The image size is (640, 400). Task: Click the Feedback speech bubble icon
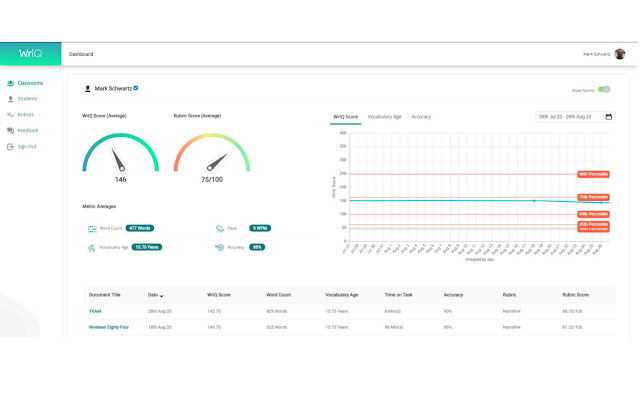point(10,131)
